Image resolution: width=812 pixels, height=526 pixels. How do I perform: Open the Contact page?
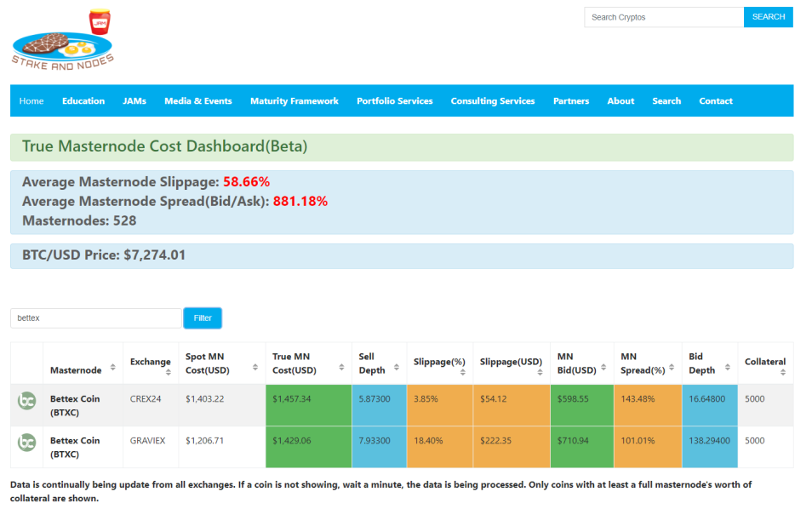[x=716, y=101]
